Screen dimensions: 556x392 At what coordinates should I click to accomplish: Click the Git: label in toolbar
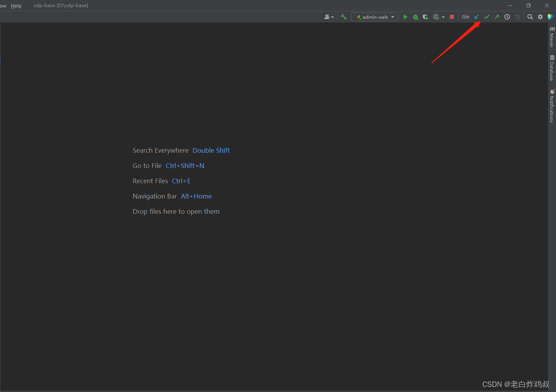(x=466, y=17)
